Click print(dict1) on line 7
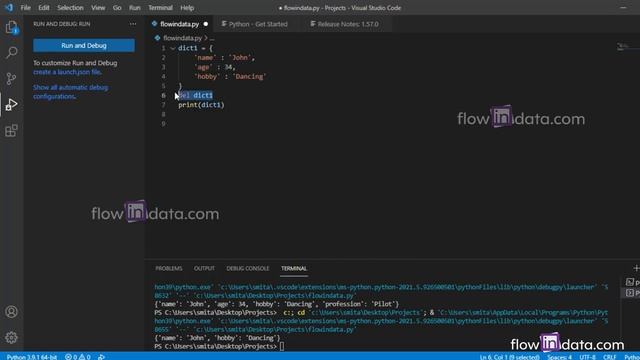This screenshot has width=640, height=360. (x=201, y=105)
